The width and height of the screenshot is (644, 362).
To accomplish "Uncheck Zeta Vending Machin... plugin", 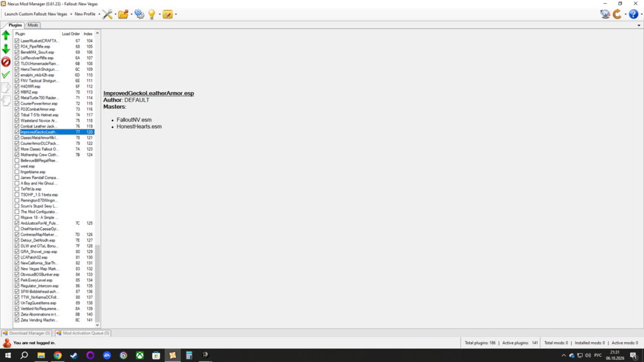I will 17,319.
